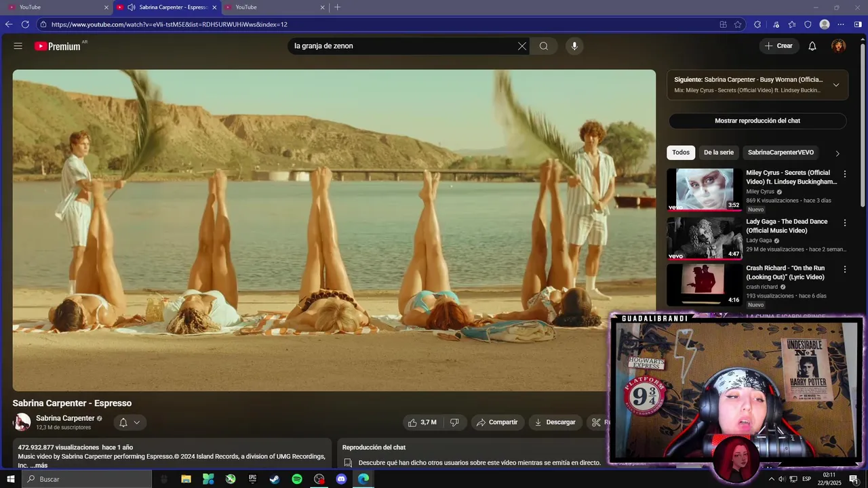Dislike the Espresso video
Image resolution: width=868 pixels, height=488 pixels.
tap(454, 422)
